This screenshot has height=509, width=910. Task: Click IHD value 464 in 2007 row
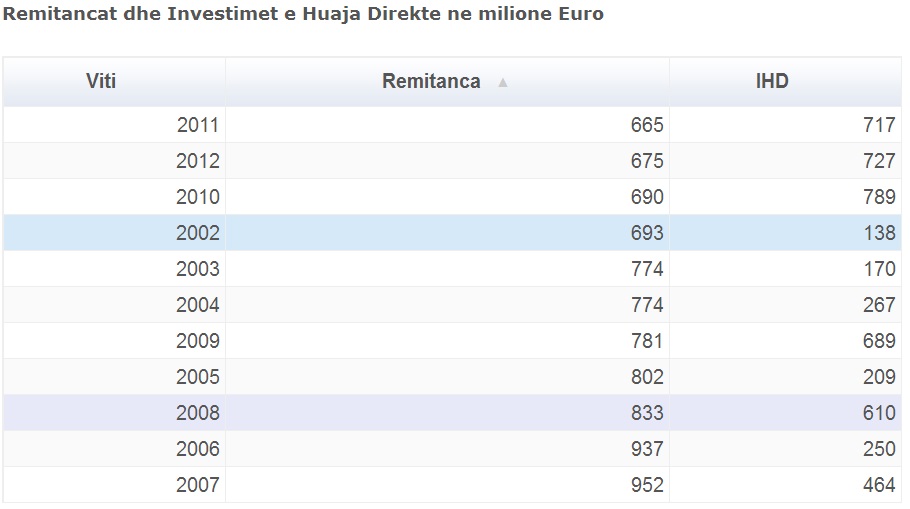pyautogui.click(x=879, y=485)
